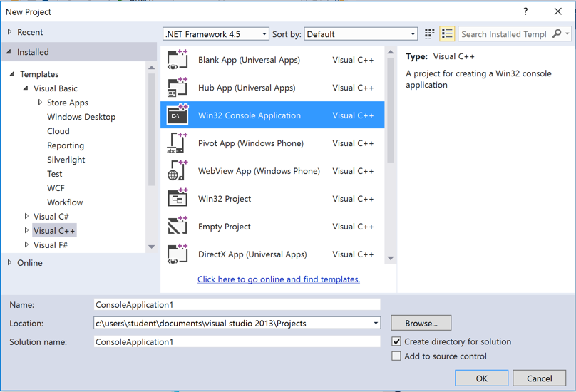Close the New Project dialog

point(557,11)
